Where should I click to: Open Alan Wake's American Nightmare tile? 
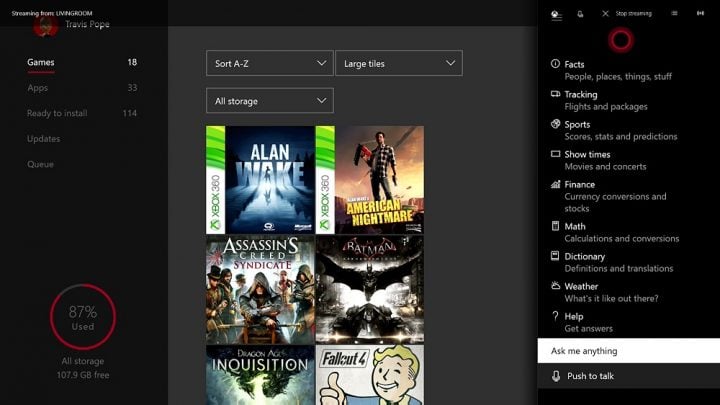pyautogui.click(x=370, y=180)
